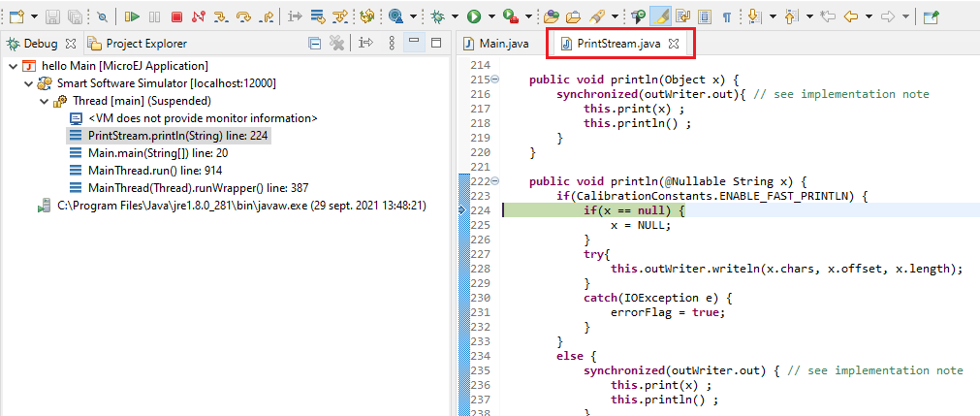Click the Pin Editor icon
Viewport: 980px width, 416px height.
pos(931,16)
